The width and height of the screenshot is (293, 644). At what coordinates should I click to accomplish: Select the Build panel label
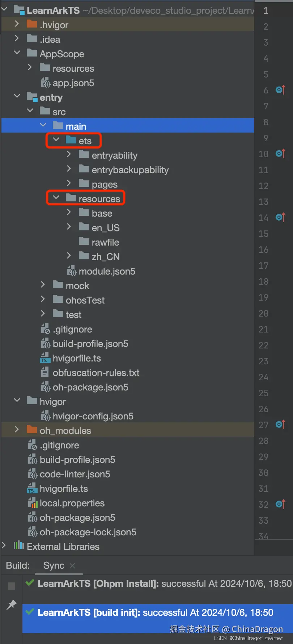pos(18,565)
